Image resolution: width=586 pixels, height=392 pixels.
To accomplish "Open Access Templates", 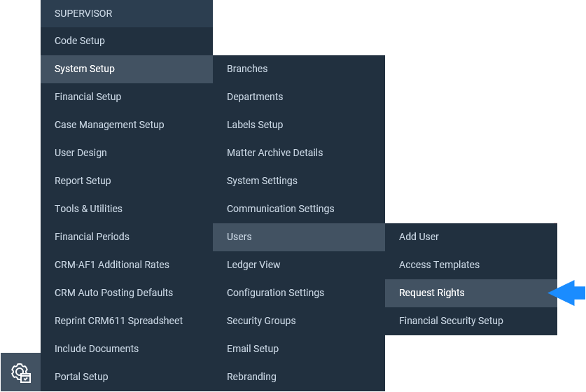I will coord(471,265).
